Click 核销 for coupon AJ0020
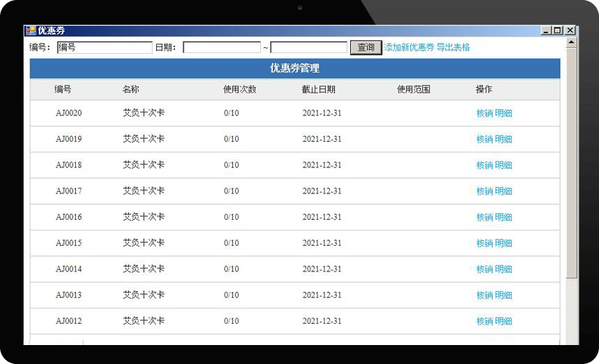The height and width of the screenshot is (364, 599). point(485,113)
